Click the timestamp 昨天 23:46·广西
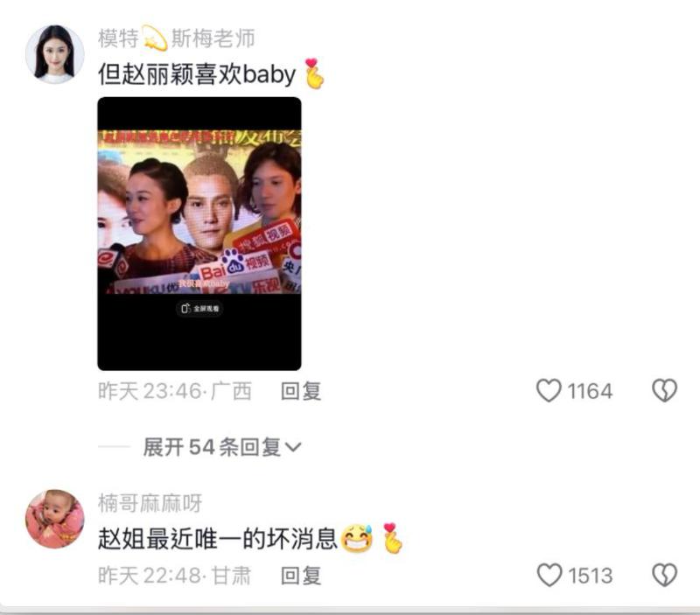 tap(175, 391)
